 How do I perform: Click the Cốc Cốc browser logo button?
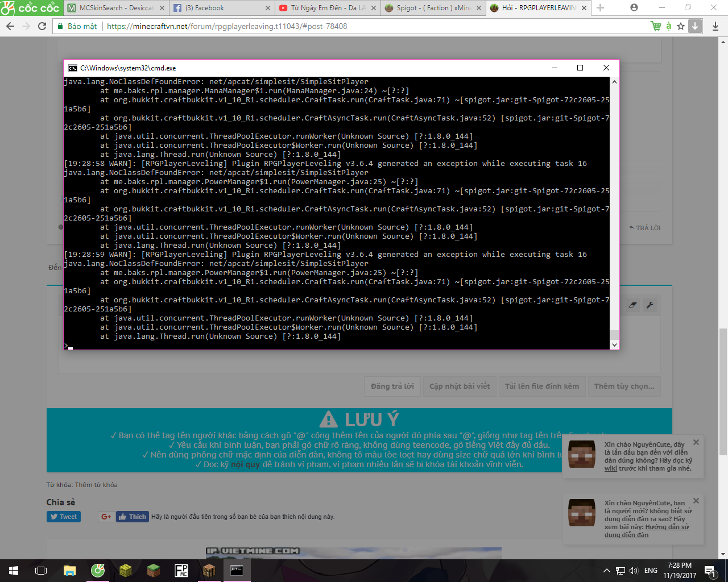coord(31,8)
